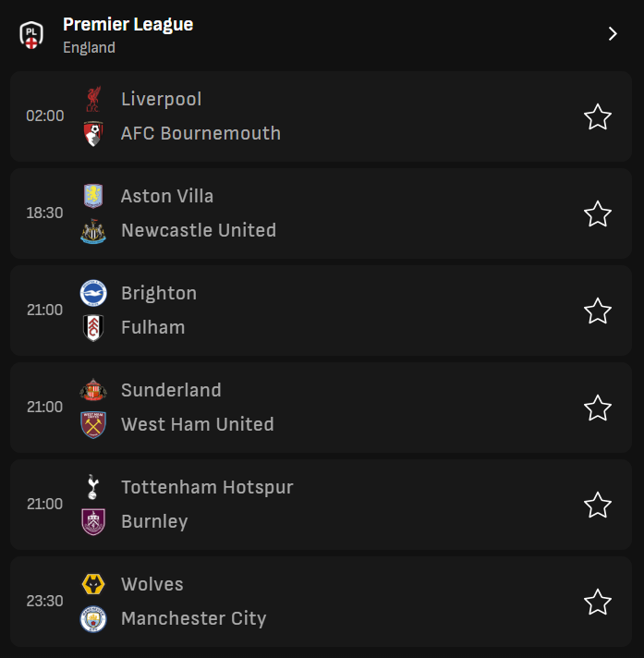Select the Fulham team name
Image resolution: width=644 pixels, height=658 pixels.
click(x=153, y=327)
